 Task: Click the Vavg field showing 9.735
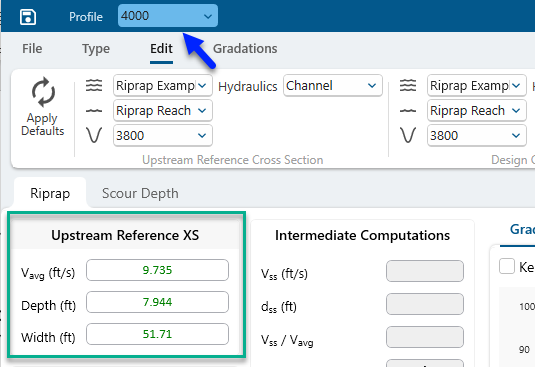[x=157, y=270]
